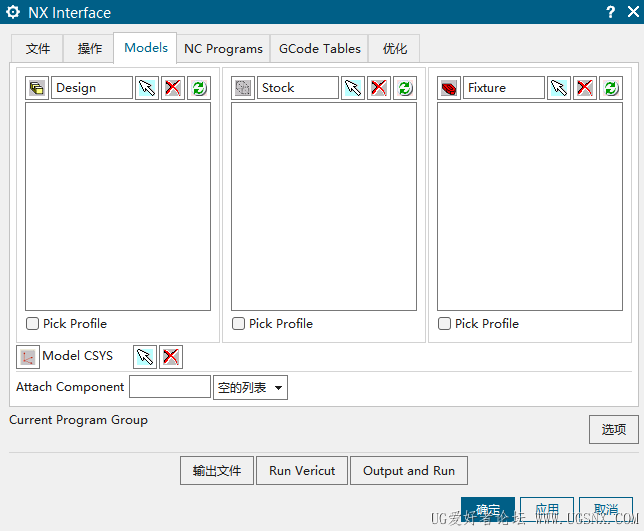Screen dimensions: 644x531
Task: Close the NX Interface dialog window
Action: pos(633,12)
